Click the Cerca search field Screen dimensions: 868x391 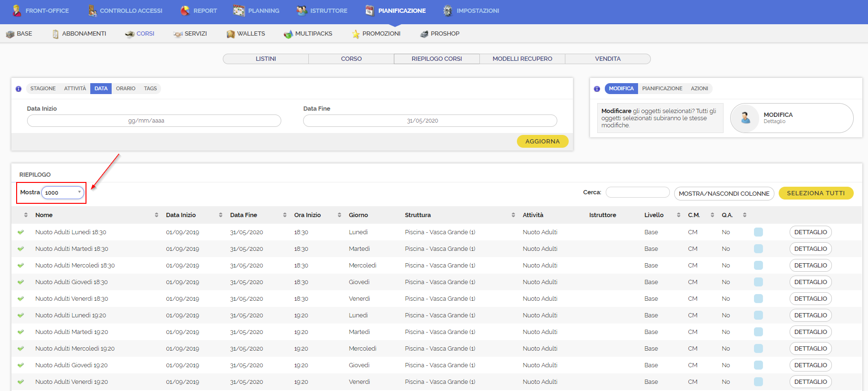pos(638,192)
